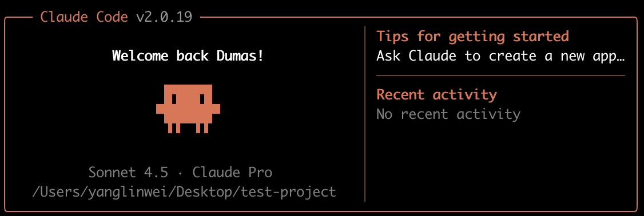Open the Tips for getting started heading
This screenshot has height=216, width=644.
click(x=473, y=37)
